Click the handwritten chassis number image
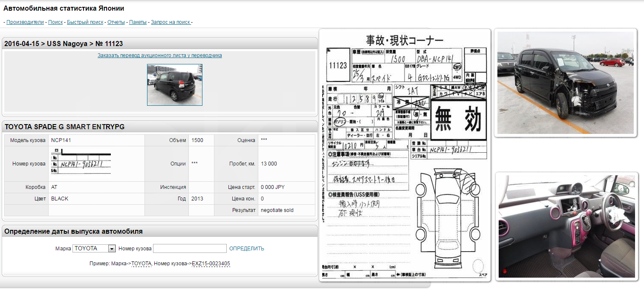This screenshot has width=644, height=293. 81,164
